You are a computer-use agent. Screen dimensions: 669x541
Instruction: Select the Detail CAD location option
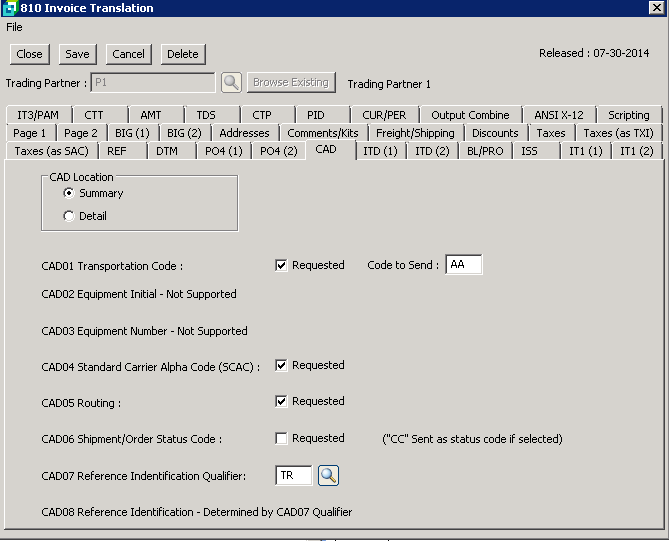[x=69, y=216]
